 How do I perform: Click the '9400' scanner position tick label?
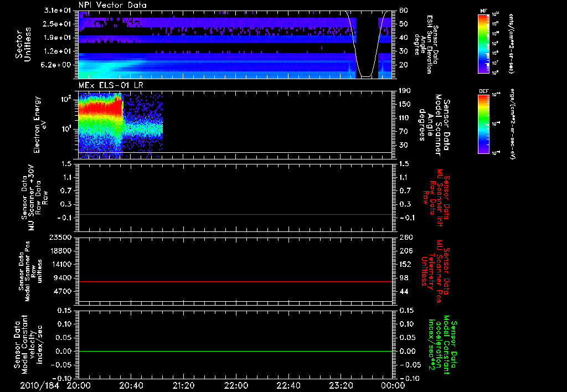coord(63,278)
